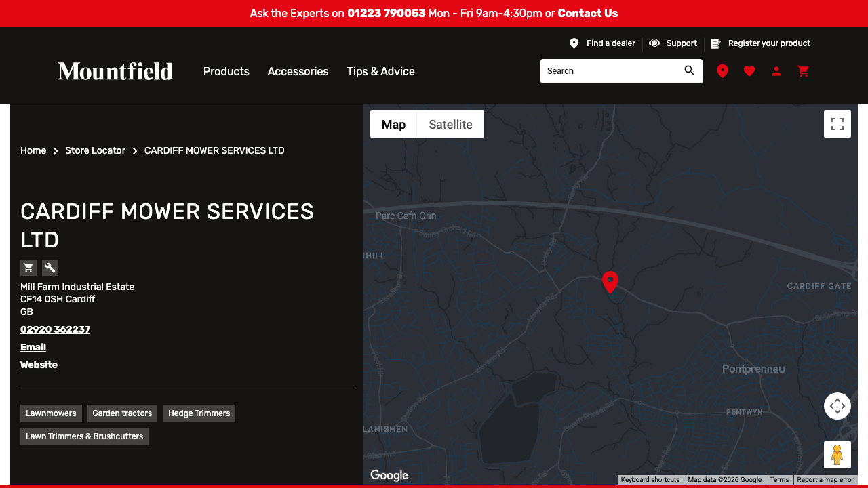Click the shopping cart icon beside the wrench
The height and width of the screenshot is (488, 868).
[x=28, y=267]
